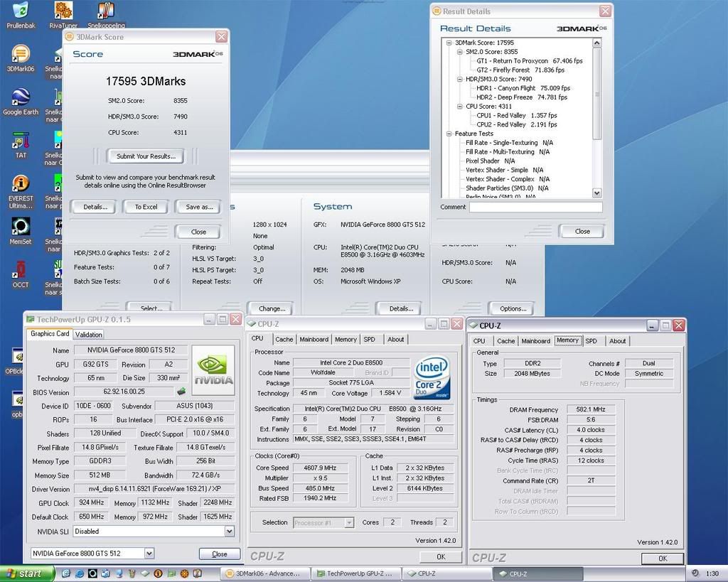Click the Close button in 3DMark Score window
This screenshot has width=728, height=582.
198,232
